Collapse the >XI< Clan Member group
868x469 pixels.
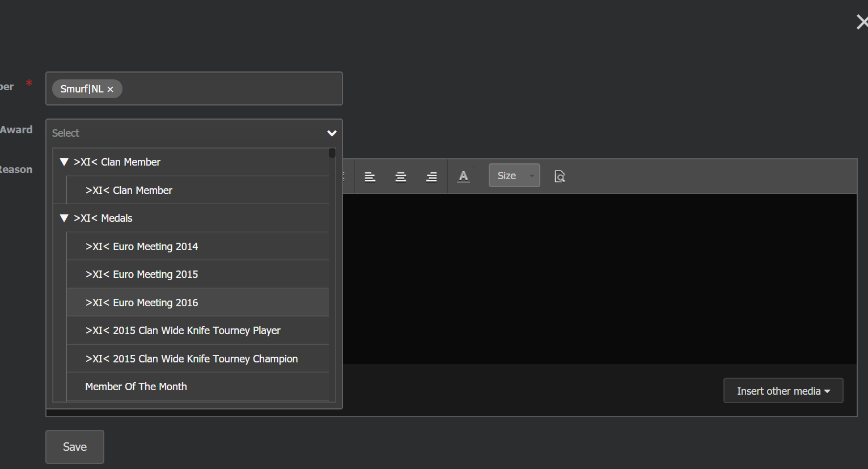coord(64,162)
